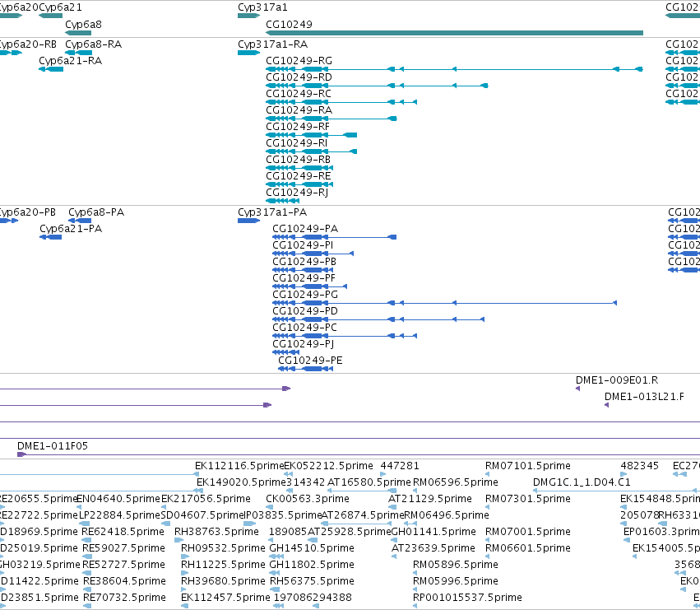Click the DMG1C.1_1.D04.C1 EST label
This screenshot has width=700, height=610.
[582, 482]
